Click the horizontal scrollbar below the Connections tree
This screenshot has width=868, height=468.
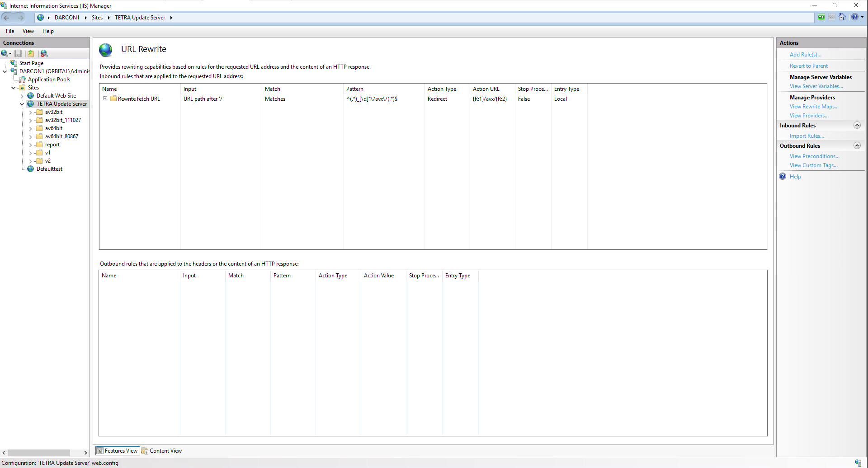pyautogui.click(x=39, y=452)
